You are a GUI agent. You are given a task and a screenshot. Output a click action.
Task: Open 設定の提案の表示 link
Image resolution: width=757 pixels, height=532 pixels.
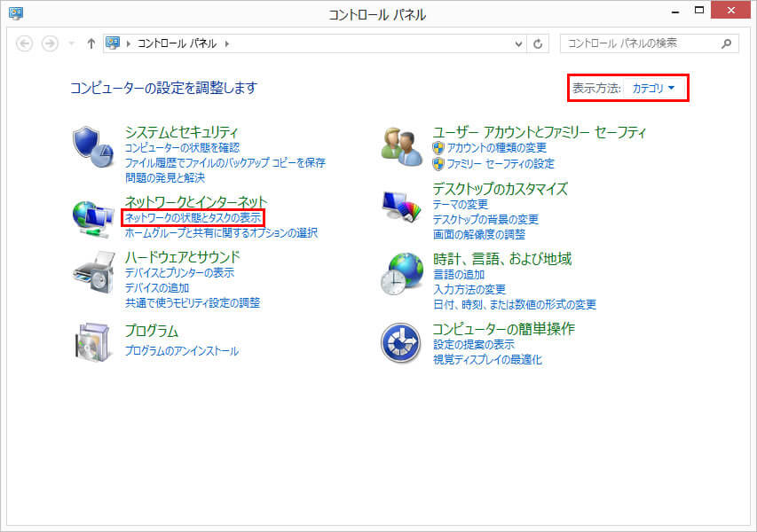(474, 344)
